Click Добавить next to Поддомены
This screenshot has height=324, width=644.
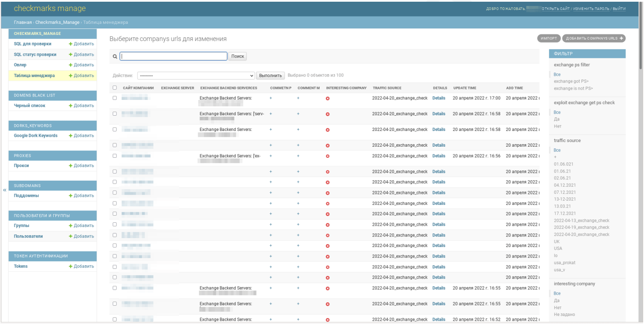click(x=81, y=196)
